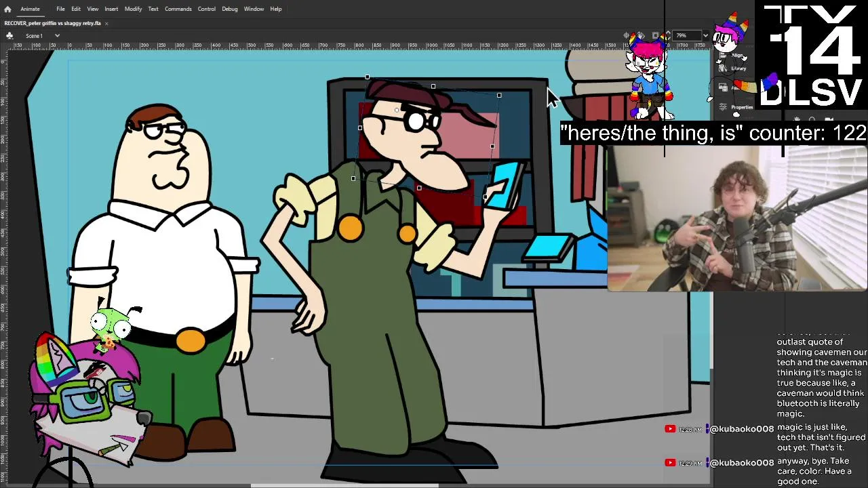Viewport: 868px width, 488px height.
Task: Click the top-left transform handle of the selection
Action: 367,77
